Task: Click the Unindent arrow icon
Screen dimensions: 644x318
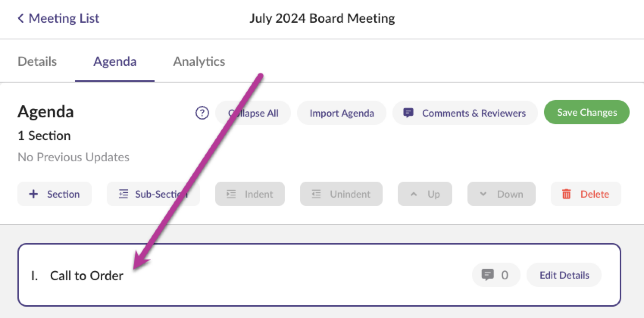Action: (316, 194)
